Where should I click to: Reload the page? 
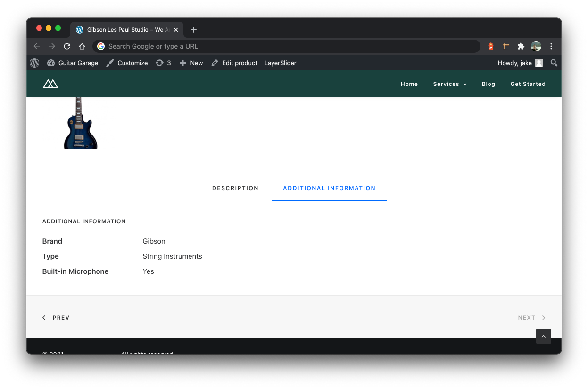tap(66, 46)
